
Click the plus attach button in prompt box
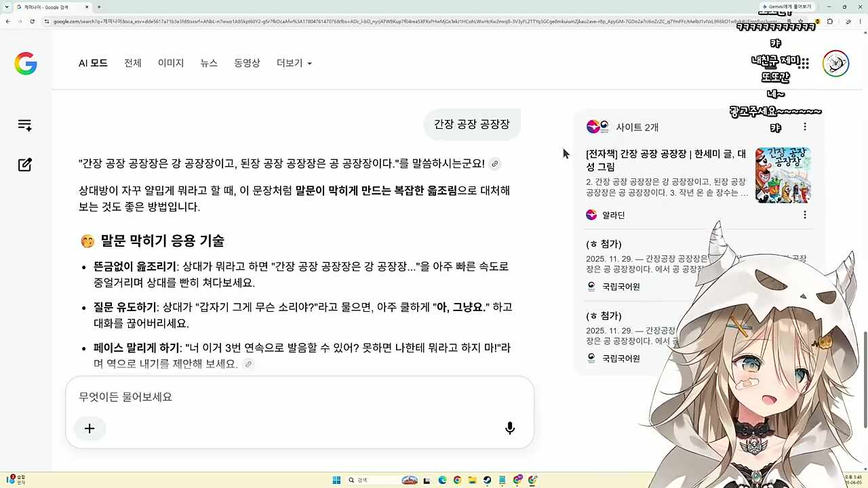pyautogui.click(x=90, y=428)
